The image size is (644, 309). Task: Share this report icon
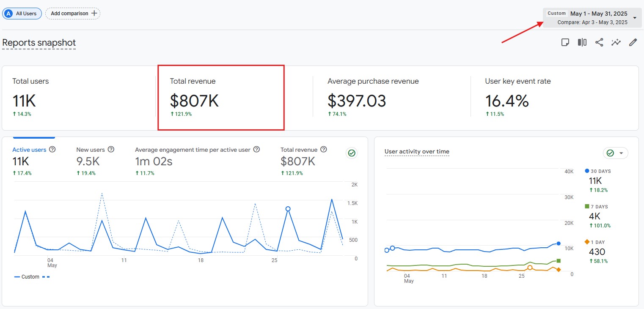599,42
